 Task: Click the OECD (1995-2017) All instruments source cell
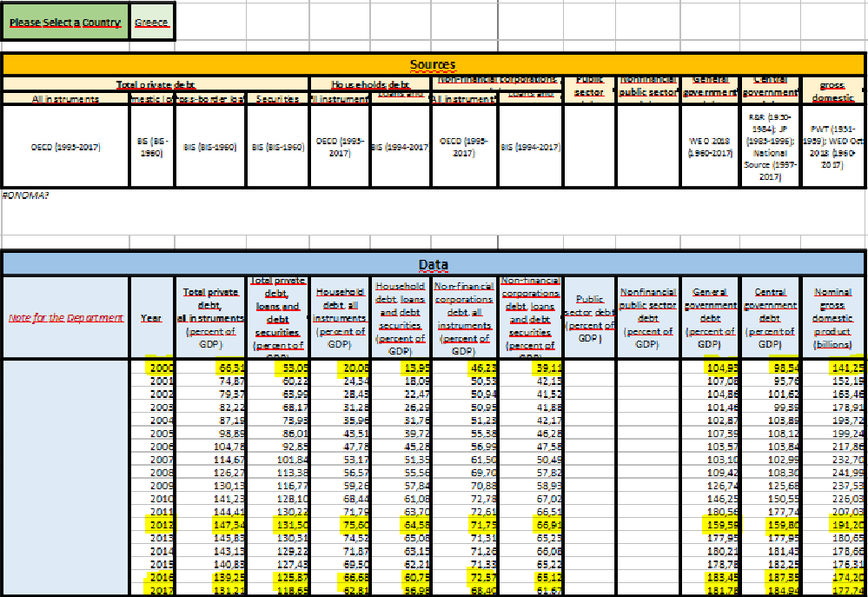pyautogui.click(x=66, y=147)
